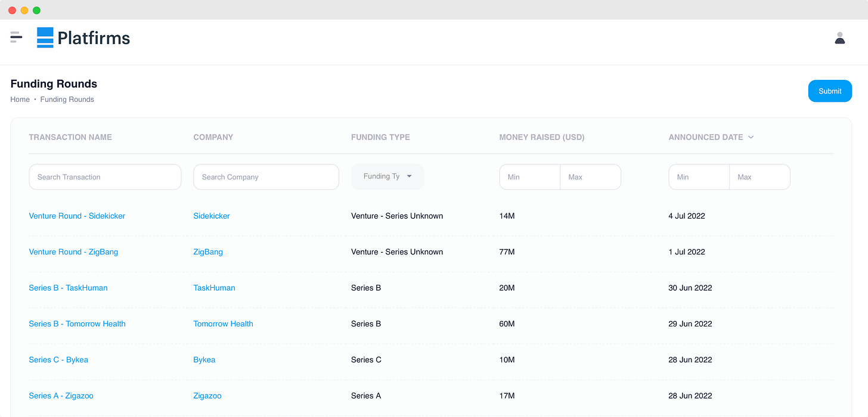The height and width of the screenshot is (417, 868).
Task: Click the 29 Jun 2022 date cell
Action: [690, 323]
